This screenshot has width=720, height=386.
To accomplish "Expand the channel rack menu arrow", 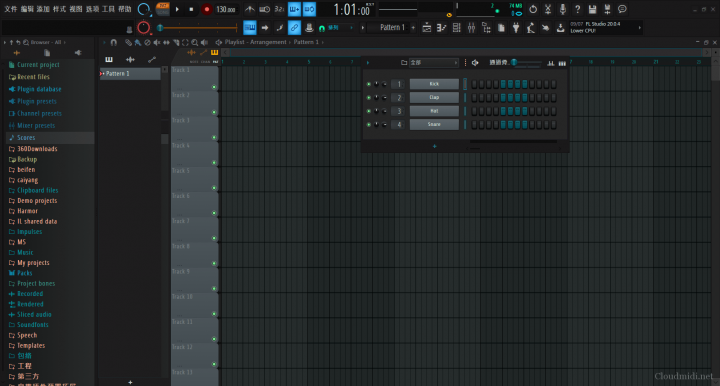I will pyautogui.click(x=368, y=63).
